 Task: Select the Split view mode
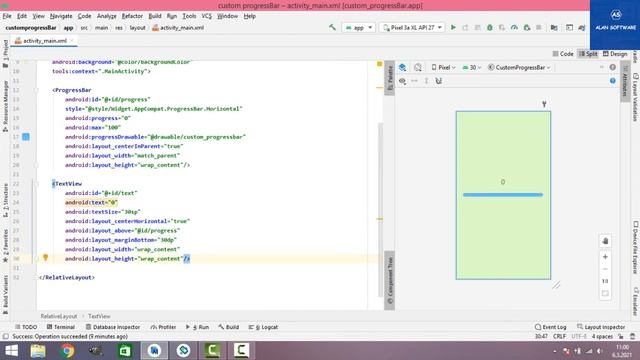(x=588, y=53)
